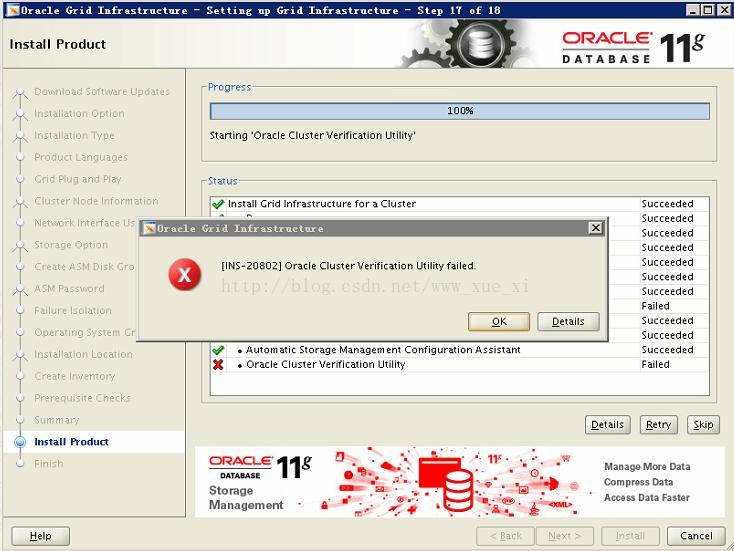This screenshot has height=551, width=734.
Task: Click the Oracle Database 11g header logo
Action: point(633,47)
